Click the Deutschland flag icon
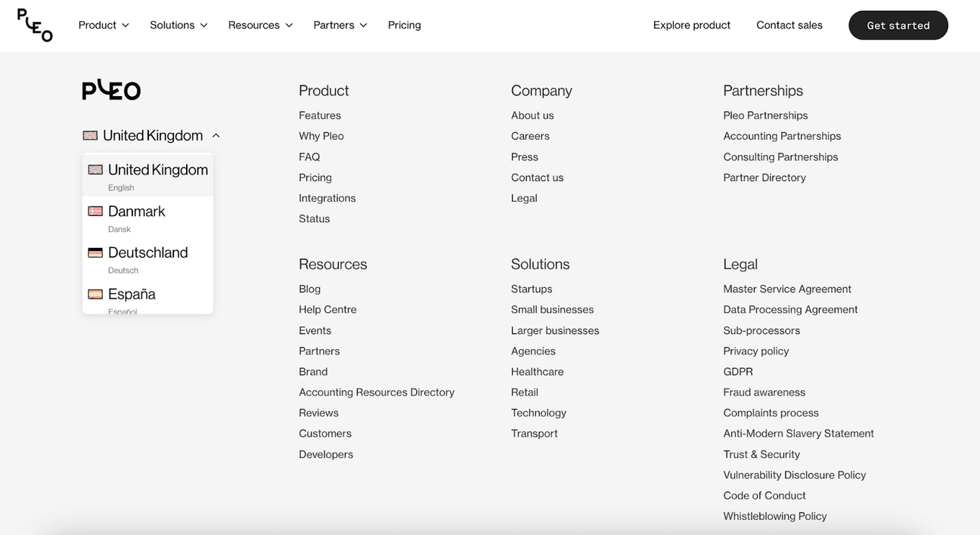Image resolution: width=980 pixels, height=535 pixels. tap(96, 252)
